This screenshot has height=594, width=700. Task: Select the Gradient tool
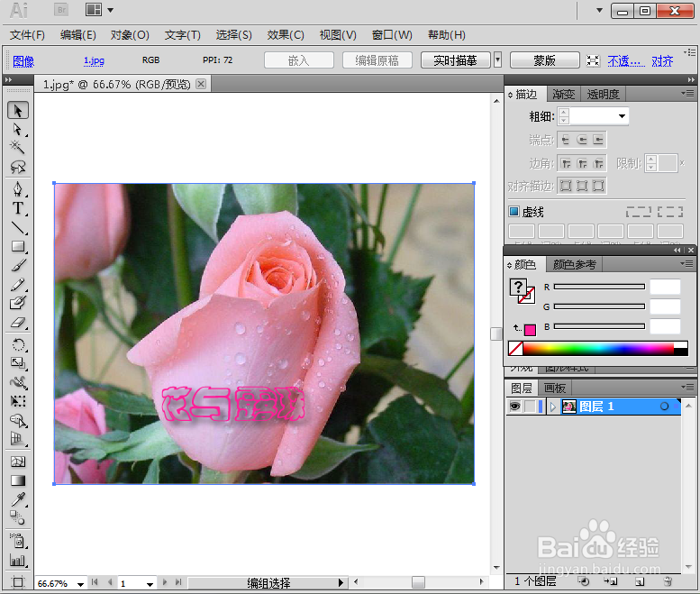18,480
